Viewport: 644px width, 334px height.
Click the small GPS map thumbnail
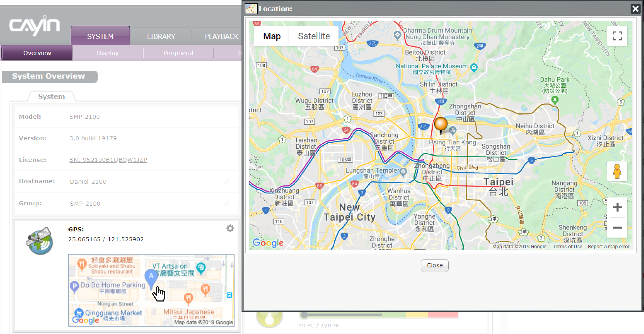[x=151, y=290]
